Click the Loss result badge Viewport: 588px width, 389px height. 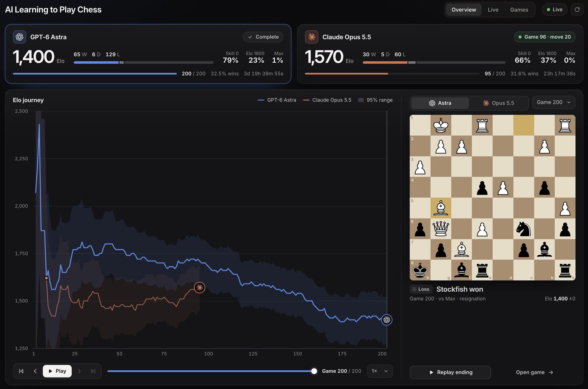click(x=421, y=289)
